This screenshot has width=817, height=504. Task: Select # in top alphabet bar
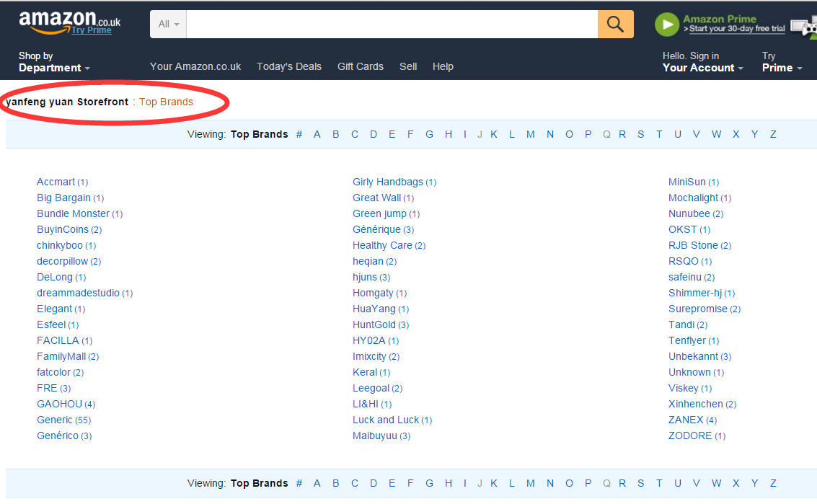coord(299,134)
